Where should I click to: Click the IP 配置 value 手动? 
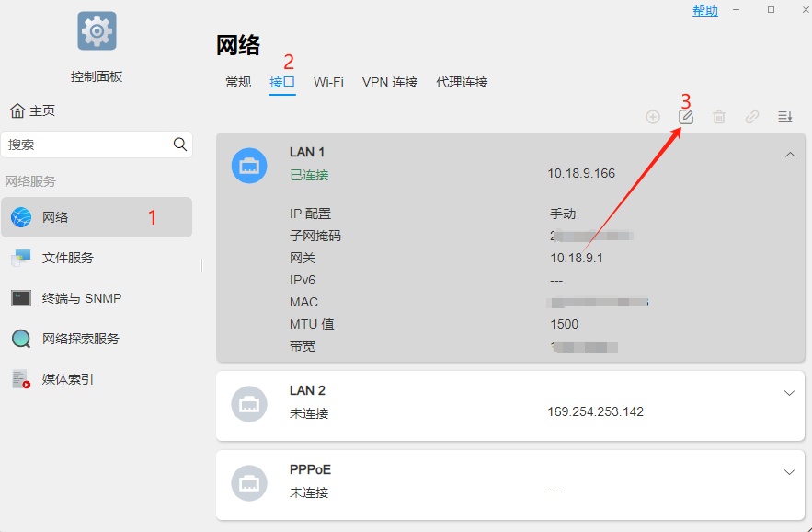click(563, 214)
